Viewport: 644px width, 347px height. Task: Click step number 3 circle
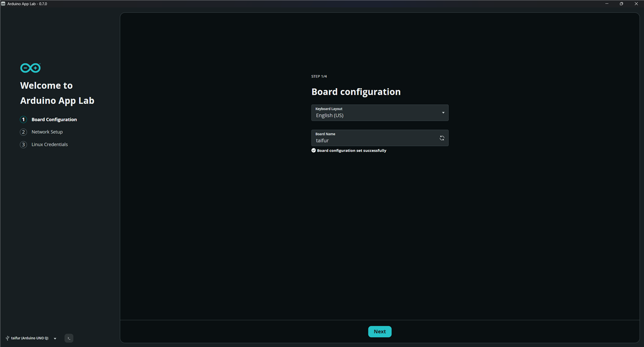point(23,145)
